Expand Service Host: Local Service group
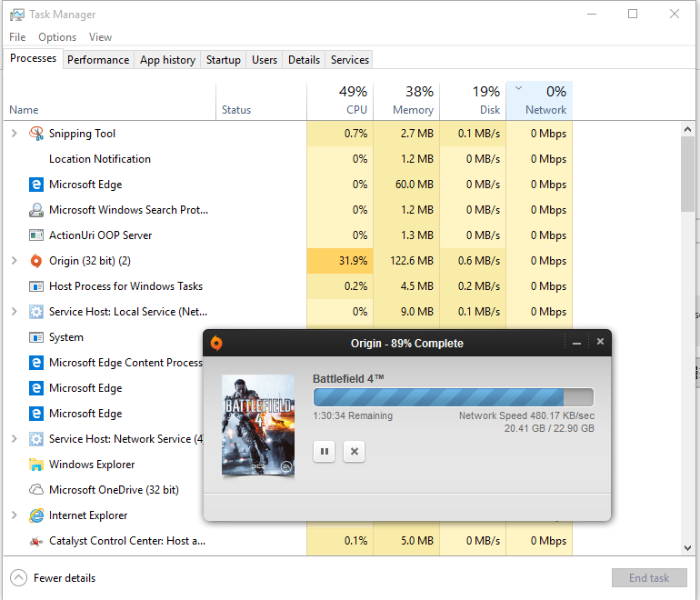The width and height of the screenshot is (700, 600). [x=15, y=312]
